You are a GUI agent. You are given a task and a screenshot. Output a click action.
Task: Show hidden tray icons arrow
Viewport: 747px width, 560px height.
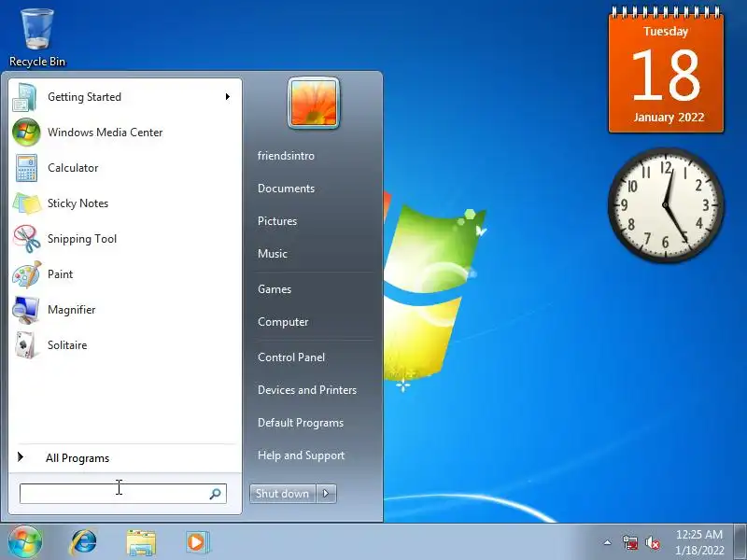coord(608,542)
